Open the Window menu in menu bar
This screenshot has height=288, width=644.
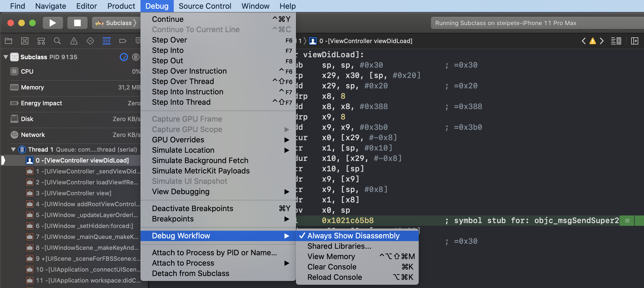[x=255, y=6]
